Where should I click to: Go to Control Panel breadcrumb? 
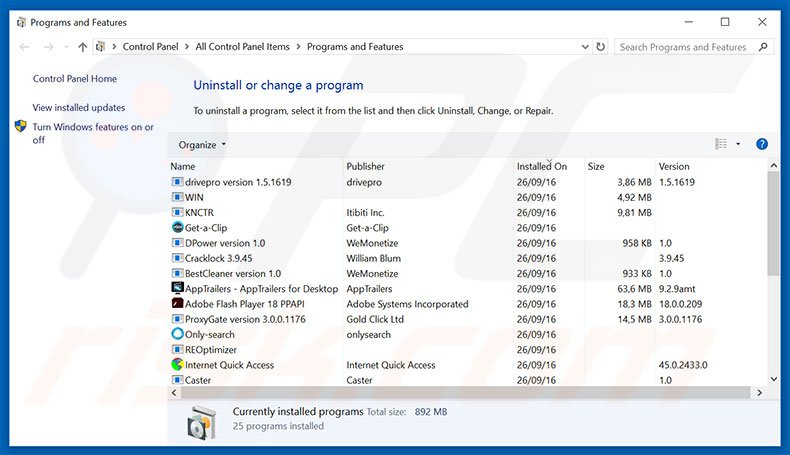tap(151, 47)
